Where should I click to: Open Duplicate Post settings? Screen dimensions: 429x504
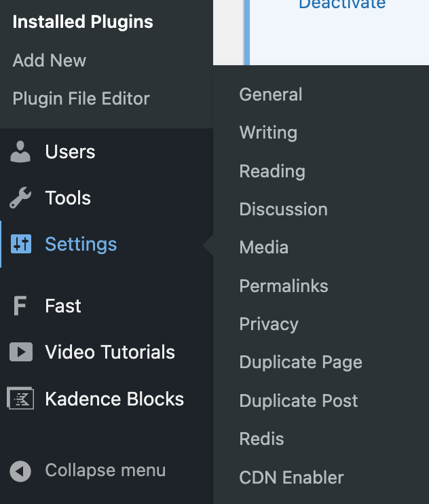[x=299, y=401]
